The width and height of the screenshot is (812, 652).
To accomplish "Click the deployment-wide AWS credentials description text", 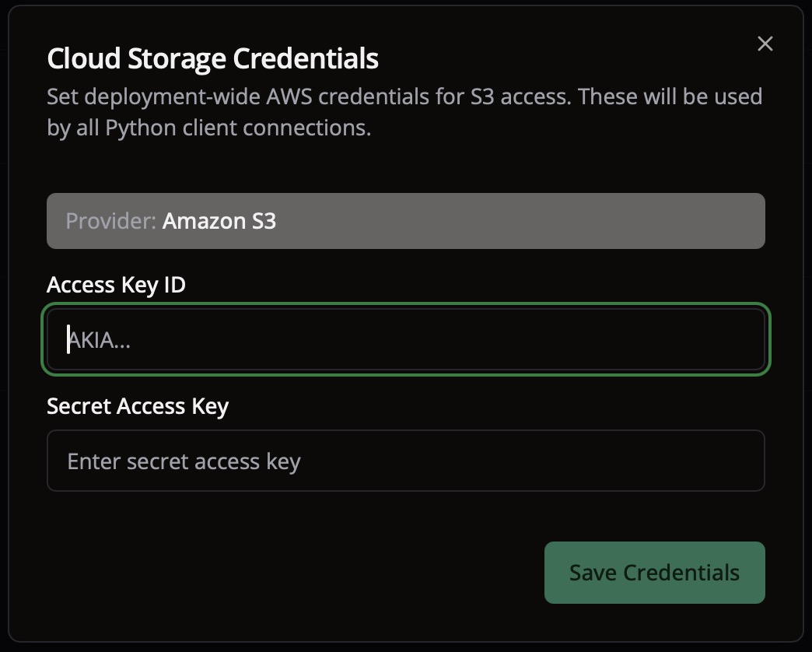I will [x=404, y=111].
